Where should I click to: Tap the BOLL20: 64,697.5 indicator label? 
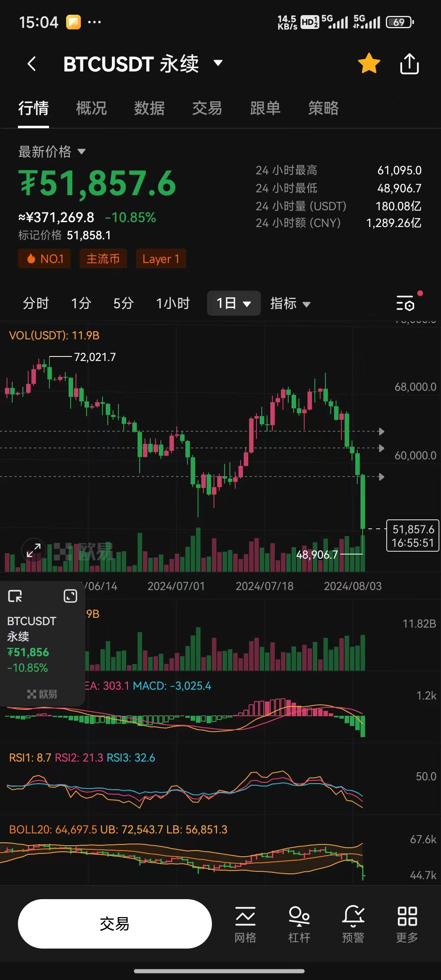pos(53,830)
